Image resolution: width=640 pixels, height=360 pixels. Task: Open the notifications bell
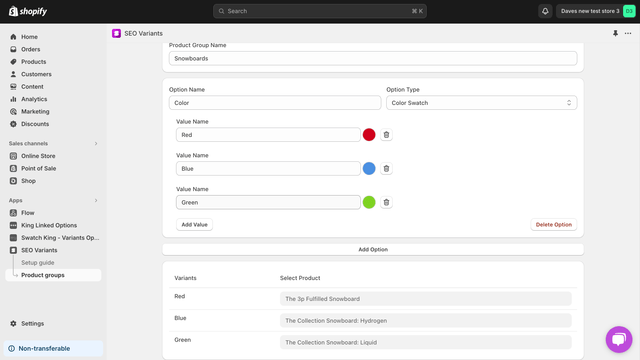tap(545, 11)
